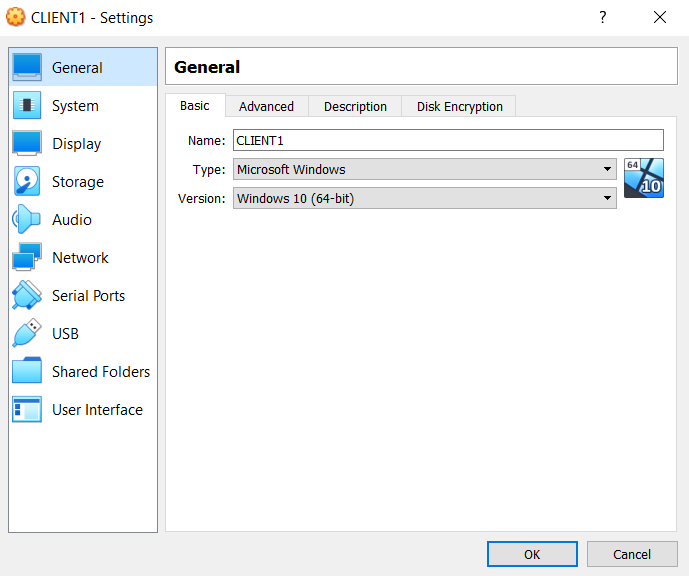This screenshot has height=576, width=689.
Task: Click the Name field containing CLIENT1
Action: tap(448, 140)
